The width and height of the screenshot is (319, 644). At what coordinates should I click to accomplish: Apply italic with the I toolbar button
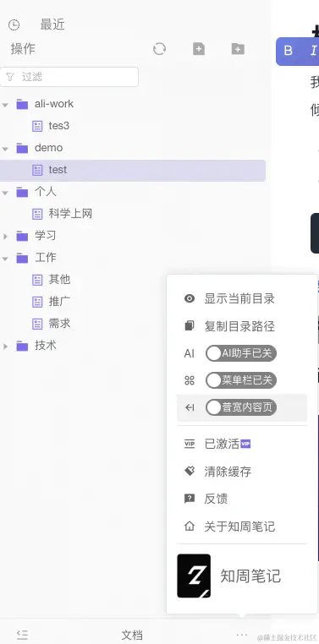coord(314,51)
